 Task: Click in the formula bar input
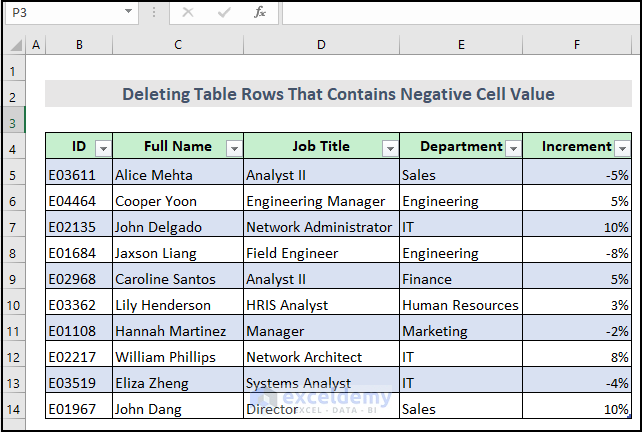460,12
